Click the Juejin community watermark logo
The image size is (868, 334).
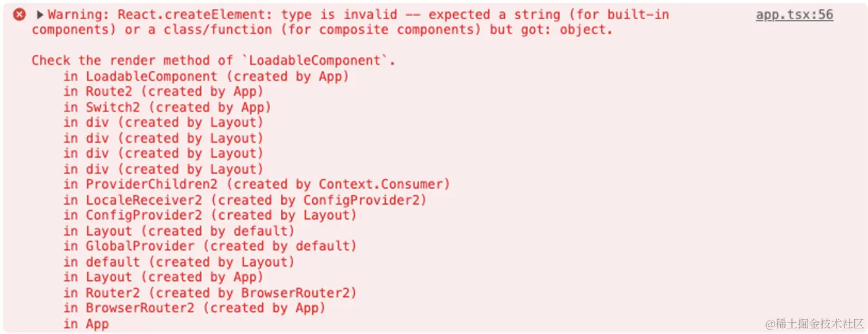pyautogui.click(x=814, y=323)
